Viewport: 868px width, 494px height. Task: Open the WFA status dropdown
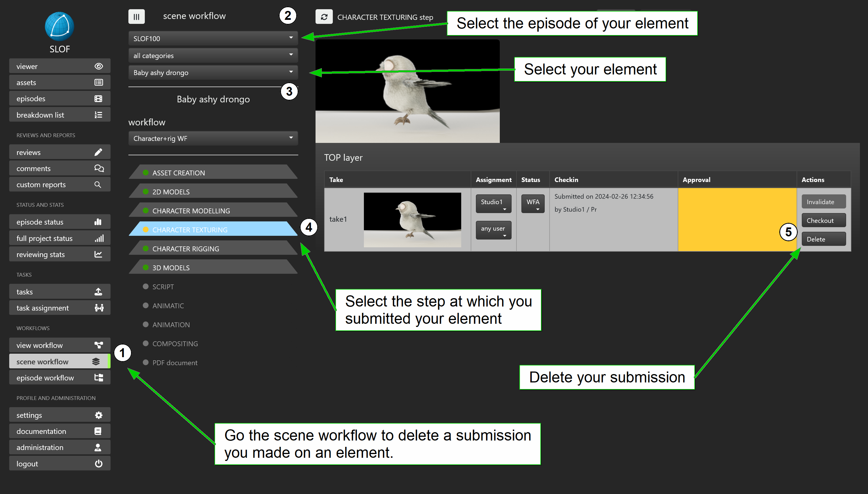pos(533,204)
